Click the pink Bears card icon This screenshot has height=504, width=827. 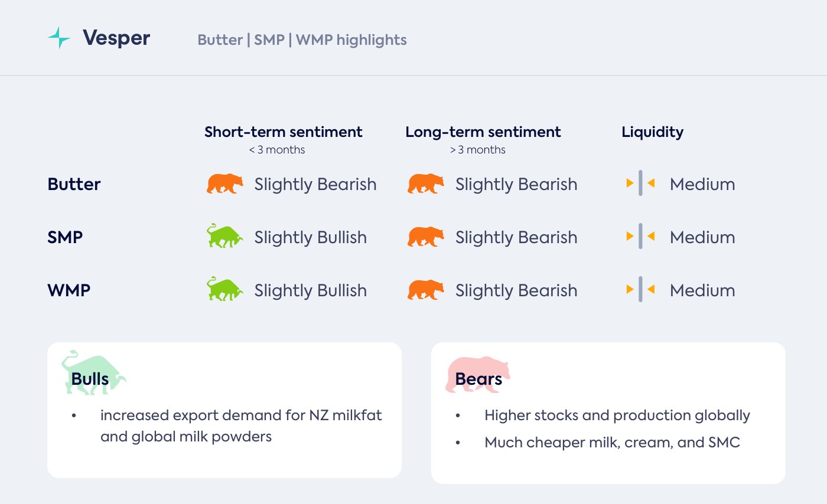(x=477, y=374)
